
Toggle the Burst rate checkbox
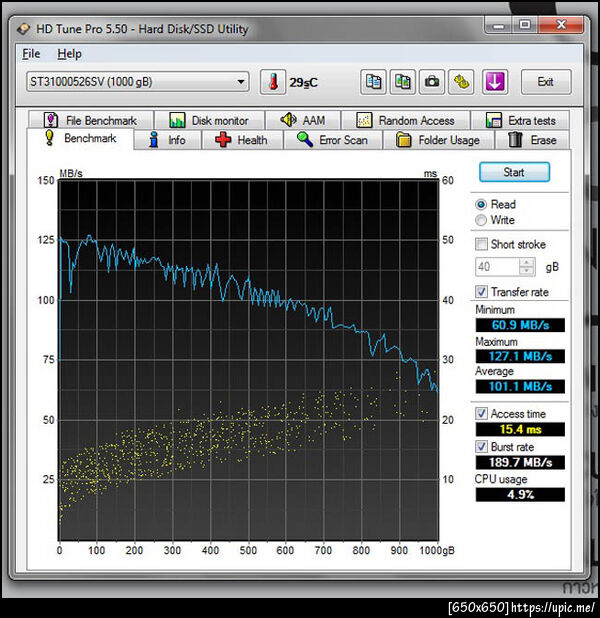(x=481, y=447)
